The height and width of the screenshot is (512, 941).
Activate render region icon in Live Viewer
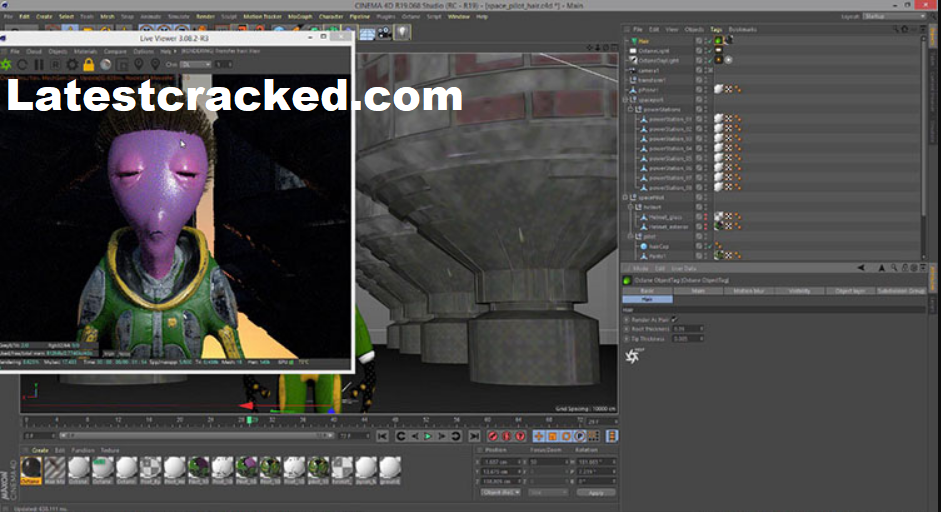(122, 64)
